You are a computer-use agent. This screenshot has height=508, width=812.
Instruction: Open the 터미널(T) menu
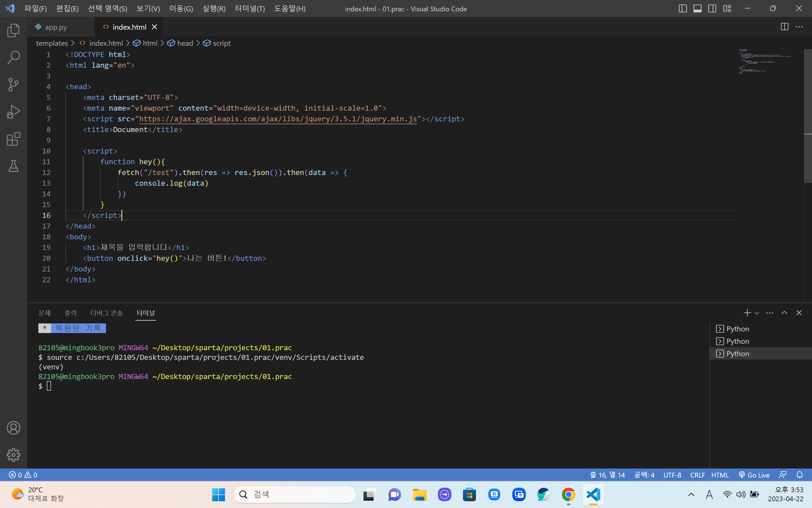click(250, 8)
